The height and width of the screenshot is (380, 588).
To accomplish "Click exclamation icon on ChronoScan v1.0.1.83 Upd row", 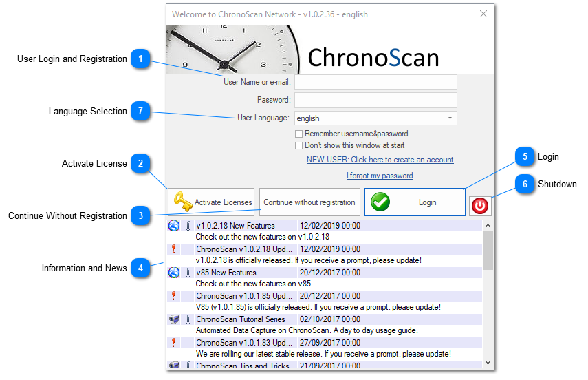I will click(x=173, y=342).
